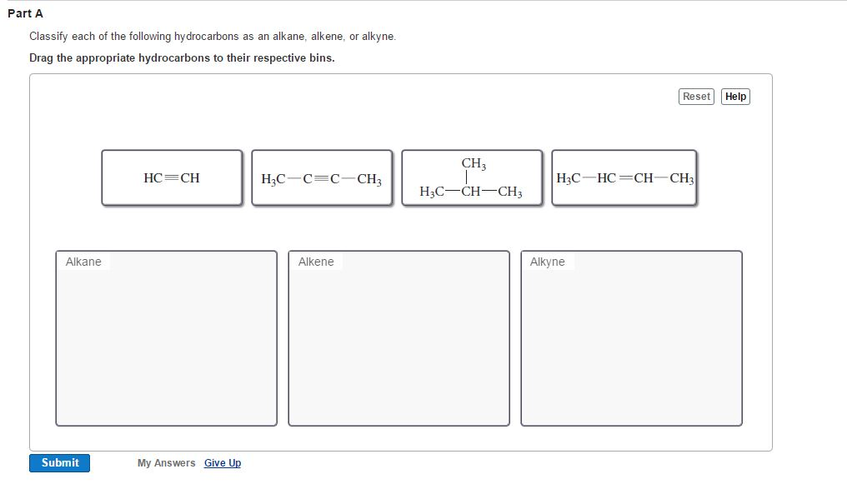The width and height of the screenshot is (847, 504).
Task: Click the Part A heading
Action: (25, 13)
